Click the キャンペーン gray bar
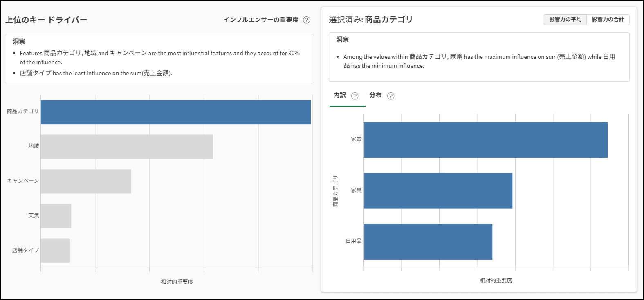Screen dimensions: 644x300 (x=86, y=181)
